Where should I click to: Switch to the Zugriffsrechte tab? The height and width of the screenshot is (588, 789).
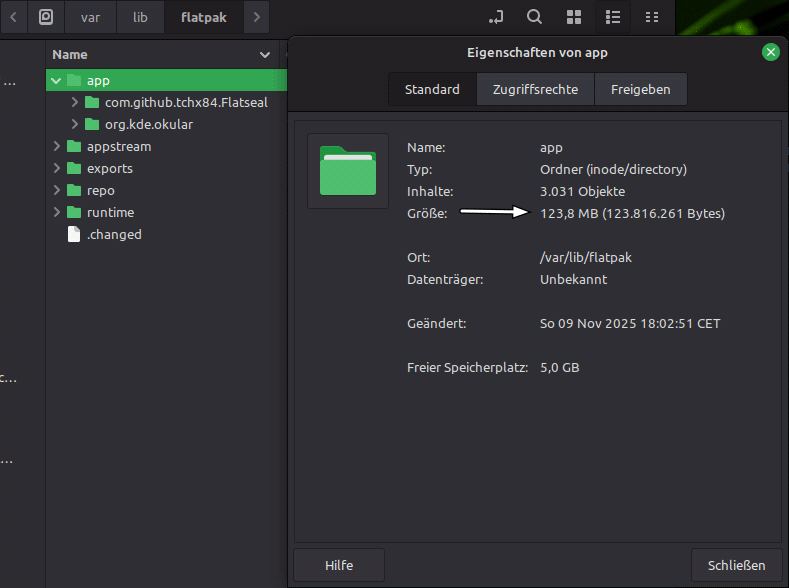pos(535,90)
